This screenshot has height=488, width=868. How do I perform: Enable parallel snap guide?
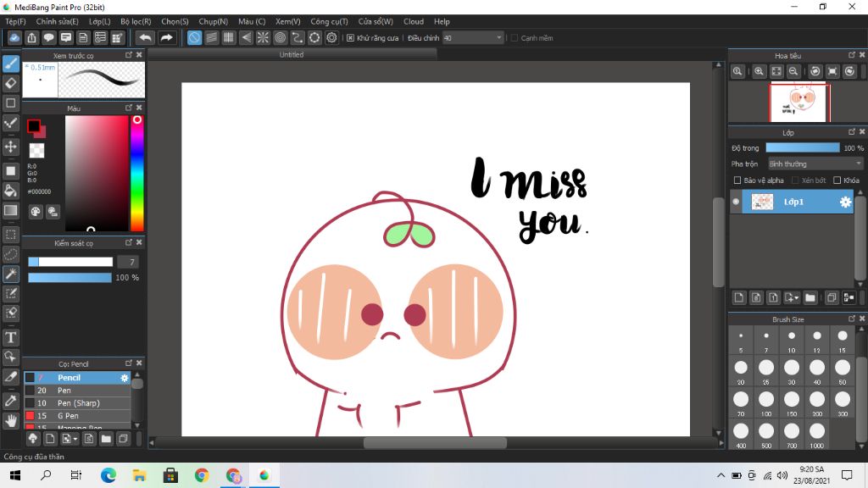[x=211, y=37]
